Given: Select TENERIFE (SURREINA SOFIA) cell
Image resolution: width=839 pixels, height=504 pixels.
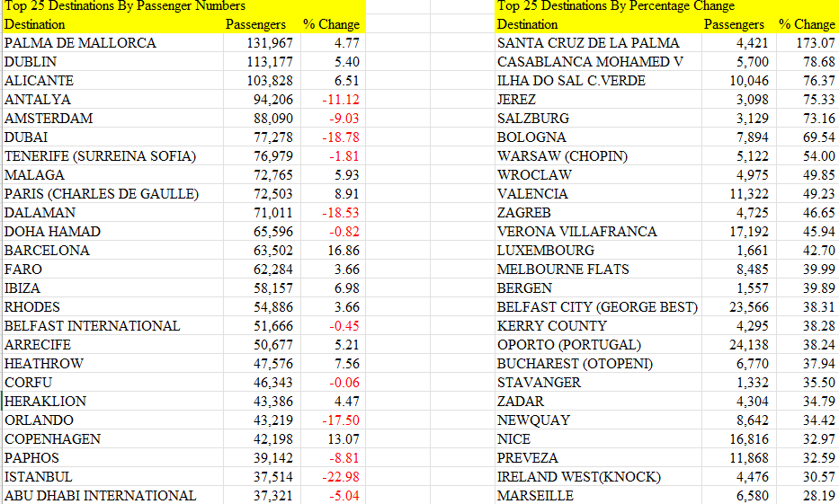Looking at the screenshot, I should (x=112, y=156).
